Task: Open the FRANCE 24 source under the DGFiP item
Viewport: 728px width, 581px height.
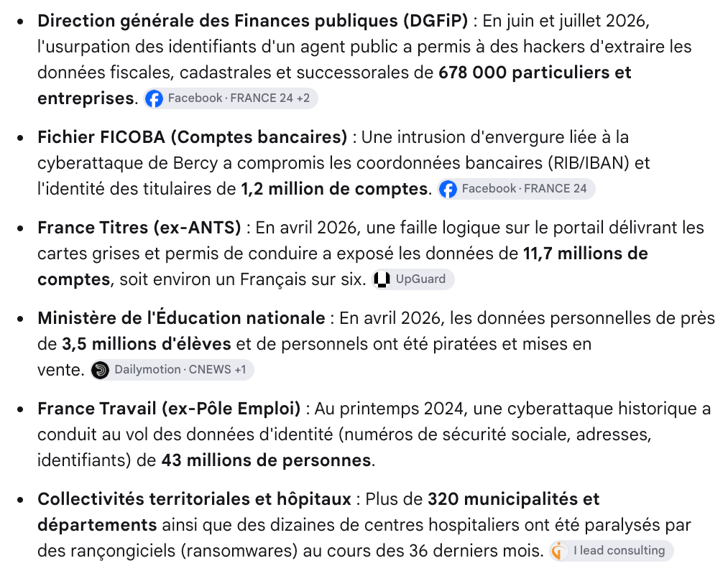Action: pos(262,98)
